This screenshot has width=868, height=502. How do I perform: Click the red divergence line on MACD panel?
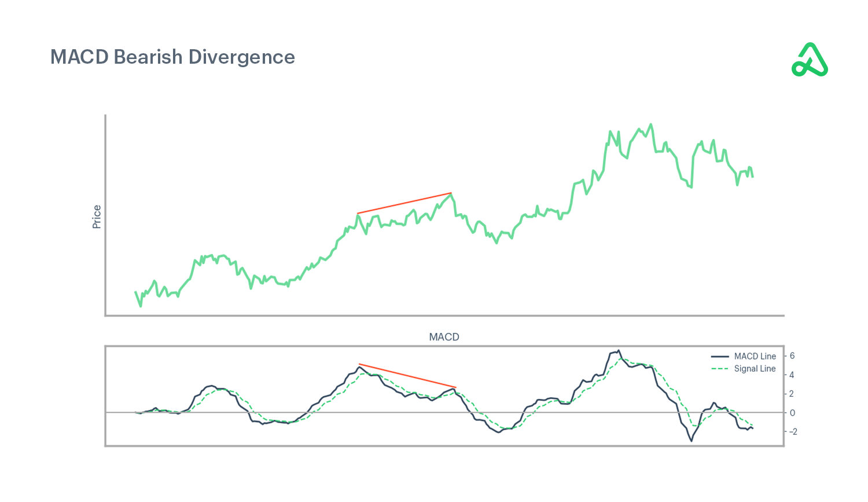tap(405, 375)
